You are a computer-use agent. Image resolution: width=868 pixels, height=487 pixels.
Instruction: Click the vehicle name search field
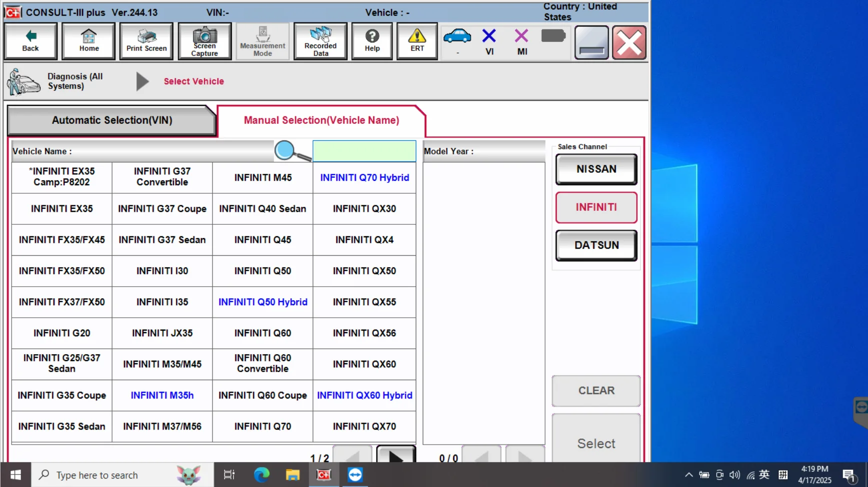click(364, 151)
